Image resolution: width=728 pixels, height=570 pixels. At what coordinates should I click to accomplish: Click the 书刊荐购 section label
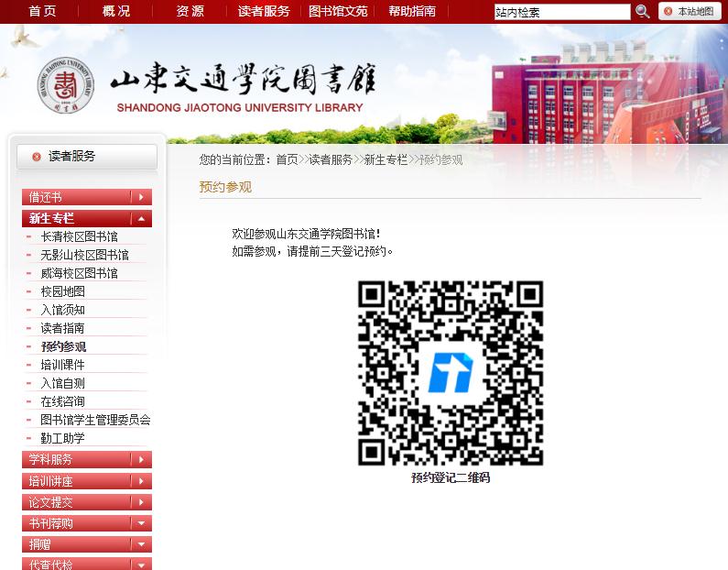click(50, 523)
